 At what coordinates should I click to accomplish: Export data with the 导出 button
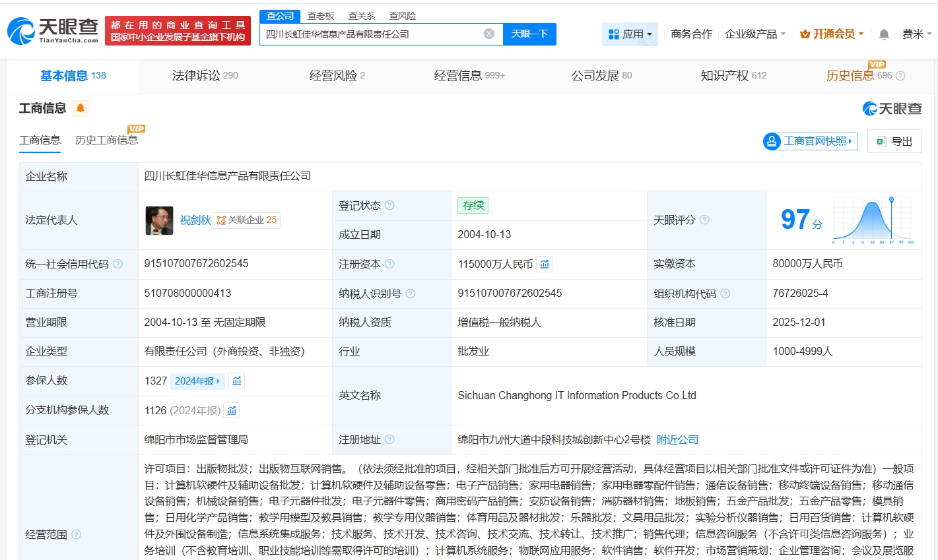[894, 141]
